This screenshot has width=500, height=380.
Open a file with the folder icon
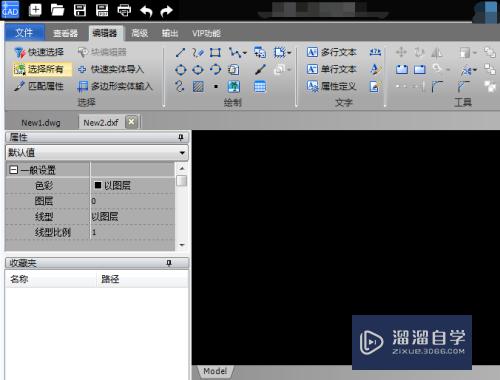pyautogui.click(x=57, y=10)
